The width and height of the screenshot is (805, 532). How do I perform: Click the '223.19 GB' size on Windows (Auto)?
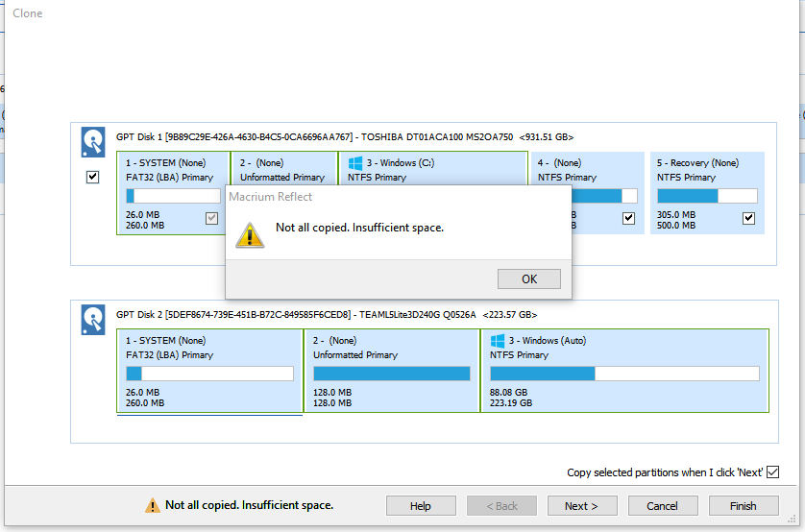[511, 403]
